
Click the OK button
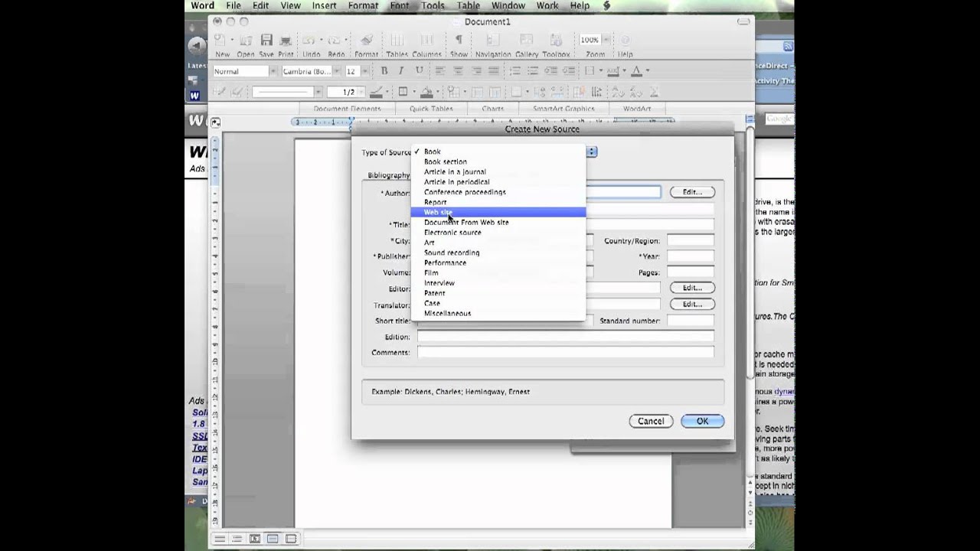click(702, 421)
